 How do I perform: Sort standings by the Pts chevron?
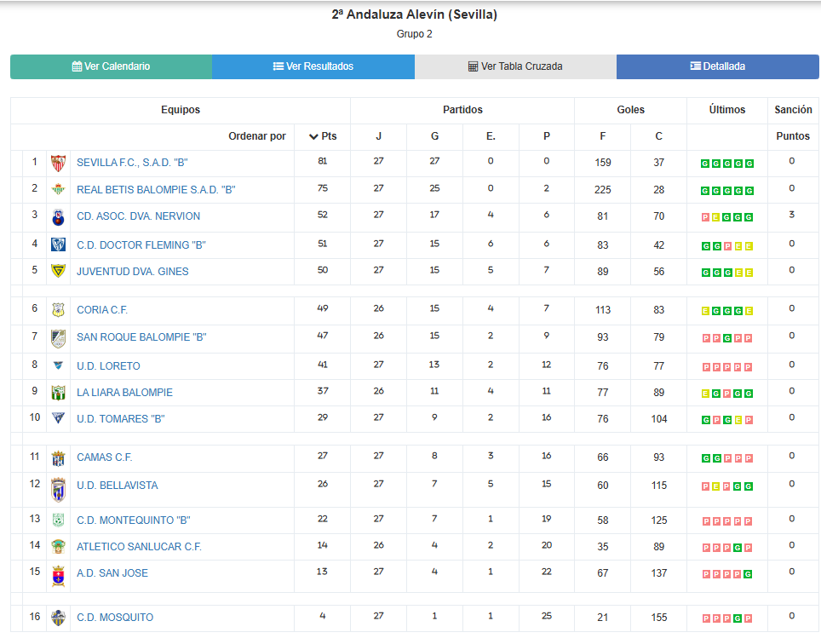313,136
